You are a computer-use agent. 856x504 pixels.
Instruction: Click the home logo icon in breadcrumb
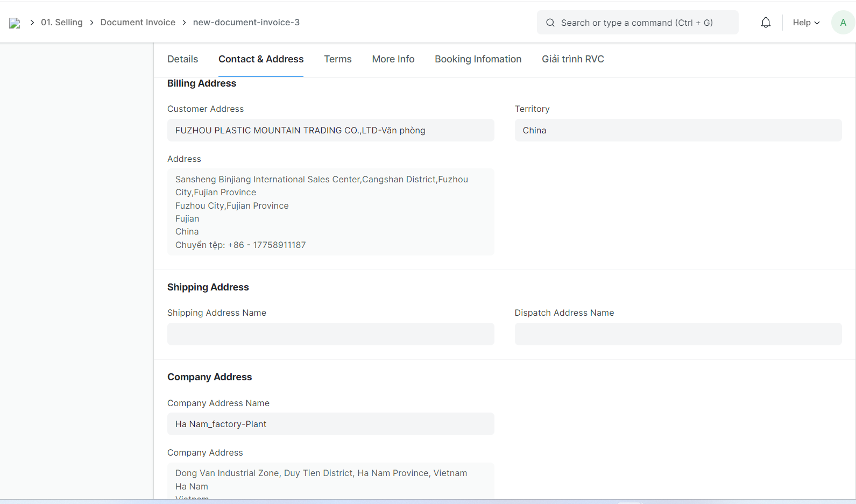[15, 23]
